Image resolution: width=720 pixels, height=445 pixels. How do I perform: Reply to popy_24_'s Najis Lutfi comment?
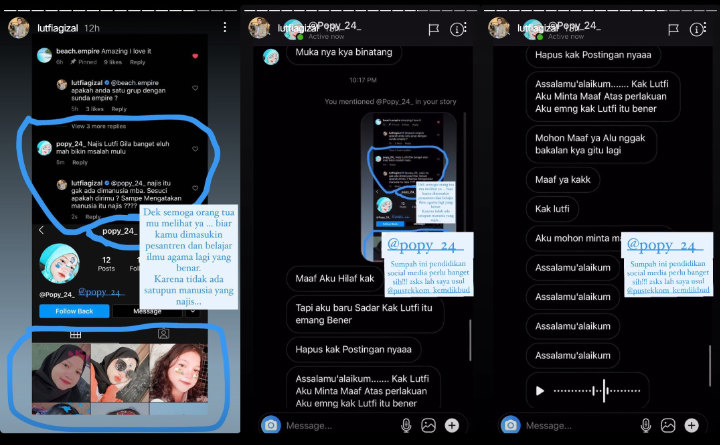point(80,162)
